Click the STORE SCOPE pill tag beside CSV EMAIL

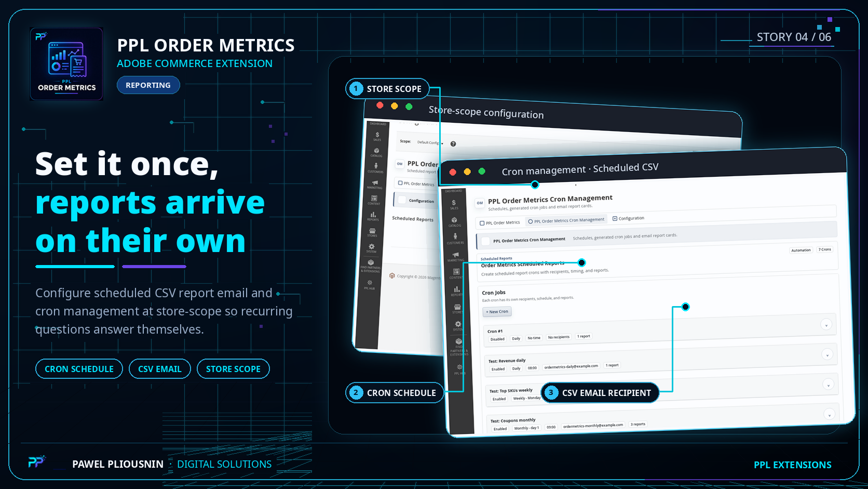233,369
